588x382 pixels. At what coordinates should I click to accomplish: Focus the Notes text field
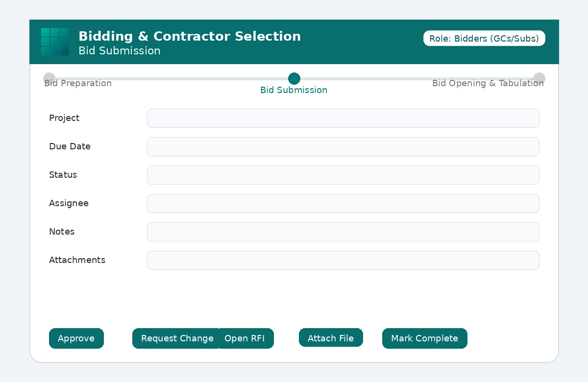(x=343, y=232)
